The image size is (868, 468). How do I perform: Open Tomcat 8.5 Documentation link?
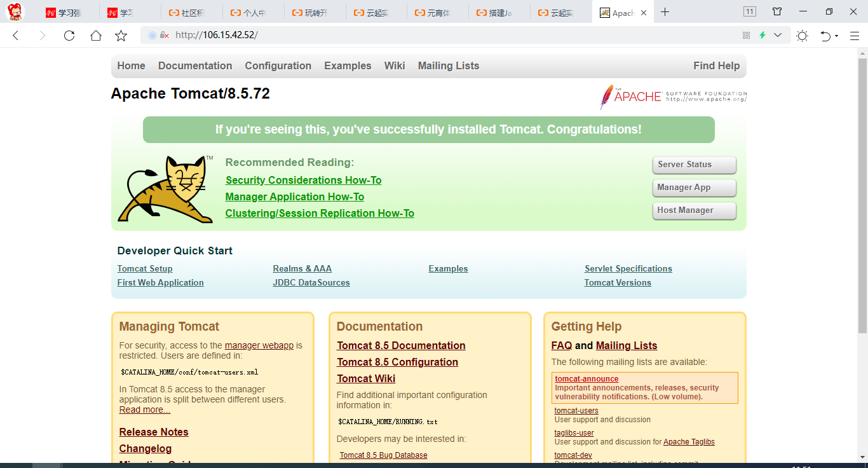click(x=401, y=346)
